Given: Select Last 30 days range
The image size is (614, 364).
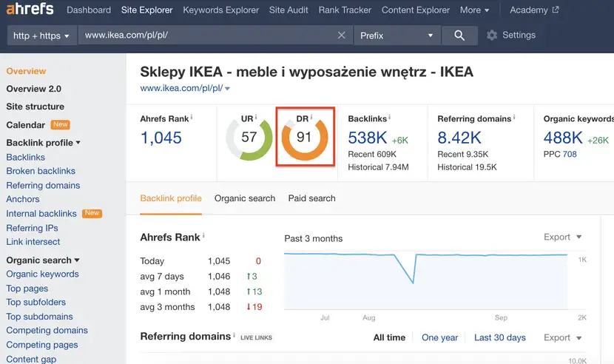Looking at the screenshot, I should pyautogui.click(x=500, y=338).
